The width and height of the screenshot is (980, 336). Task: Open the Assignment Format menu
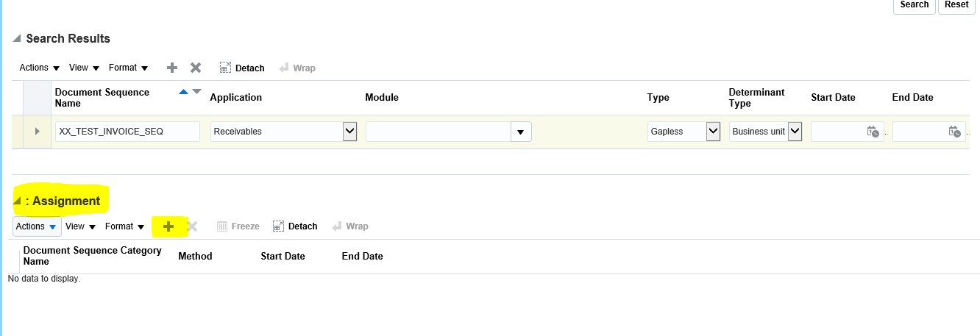(x=124, y=226)
